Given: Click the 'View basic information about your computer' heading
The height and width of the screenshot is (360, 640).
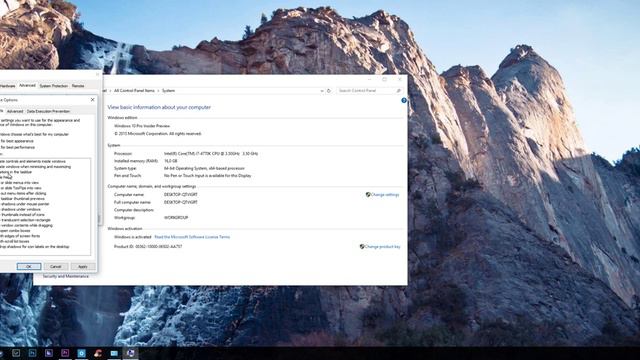Looking at the screenshot, I should [x=159, y=107].
